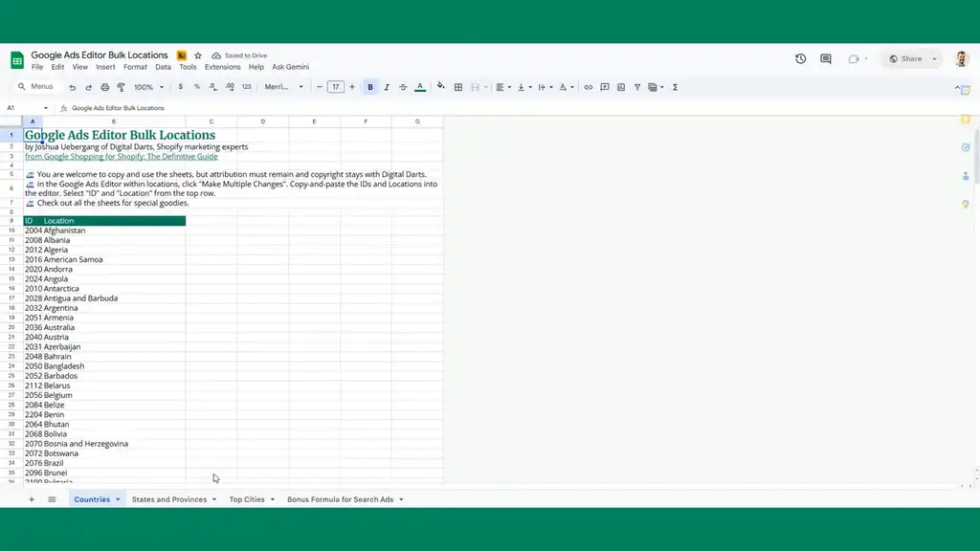The width and height of the screenshot is (980, 551).
Task: Open the text color picker
Action: [x=419, y=87]
